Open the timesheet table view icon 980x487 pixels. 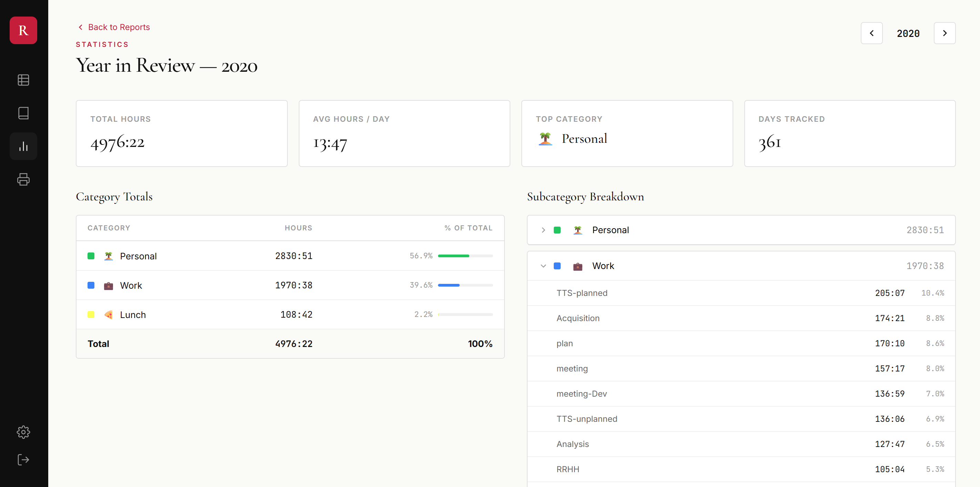pyautogui.click(x=23, y=80)
